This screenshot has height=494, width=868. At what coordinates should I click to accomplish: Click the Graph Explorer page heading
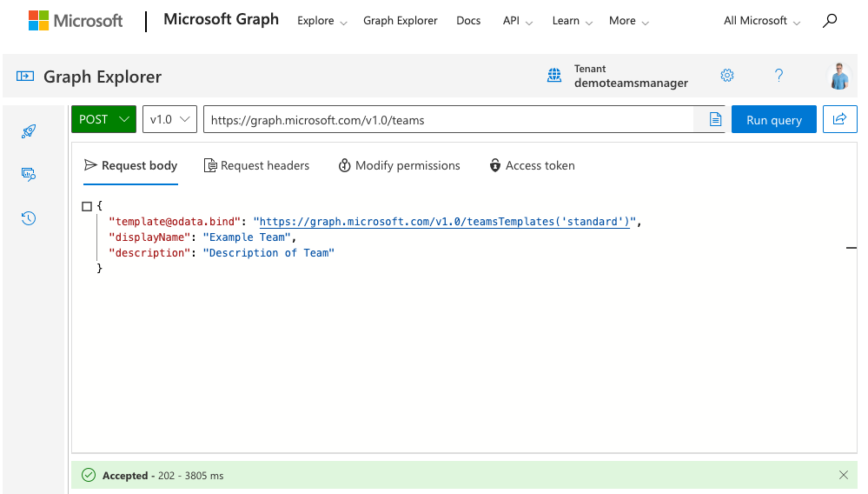pyautogui.click(x=103, y=77)
